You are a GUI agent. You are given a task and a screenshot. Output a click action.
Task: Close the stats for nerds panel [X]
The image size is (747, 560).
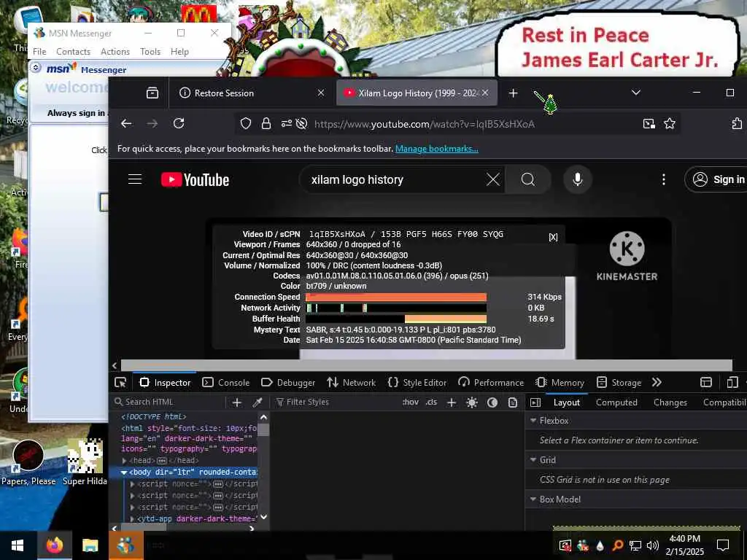click(553, 237)
